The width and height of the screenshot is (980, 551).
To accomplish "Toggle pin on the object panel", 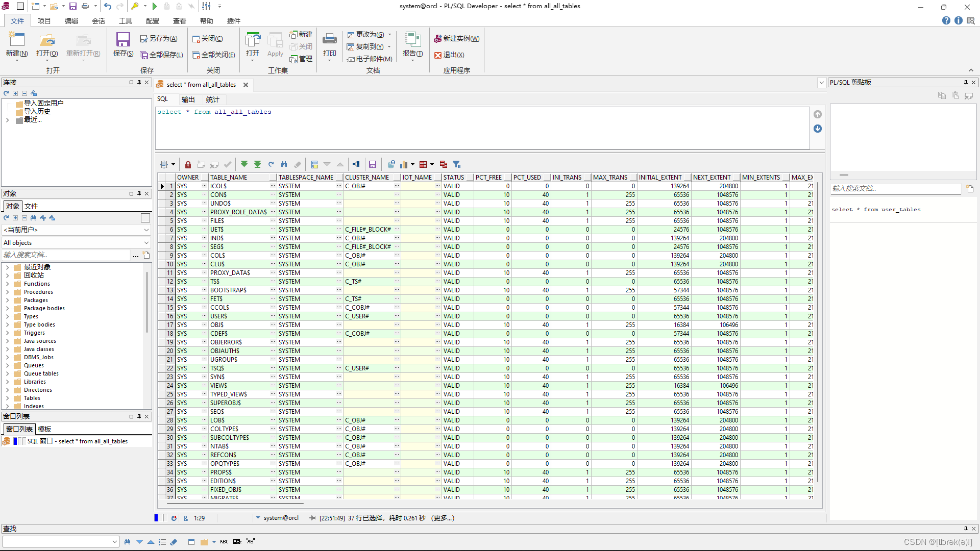I will tap(139, 193).
